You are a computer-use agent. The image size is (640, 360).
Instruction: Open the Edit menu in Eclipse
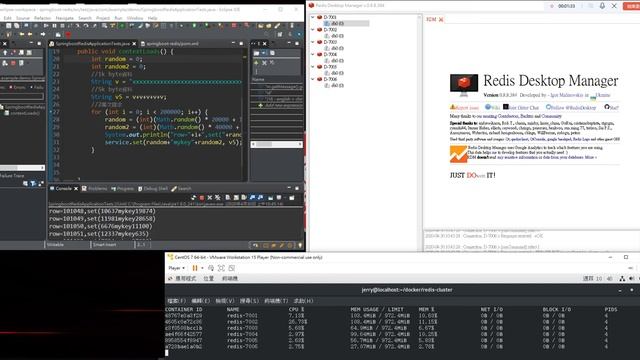coord(8,18)
